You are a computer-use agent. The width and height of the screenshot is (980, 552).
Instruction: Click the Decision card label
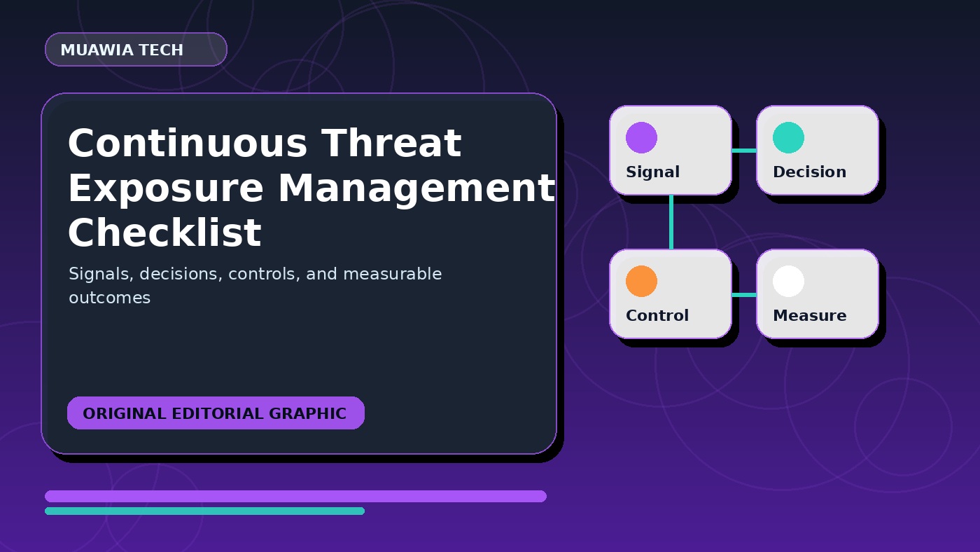coord(809,172)
